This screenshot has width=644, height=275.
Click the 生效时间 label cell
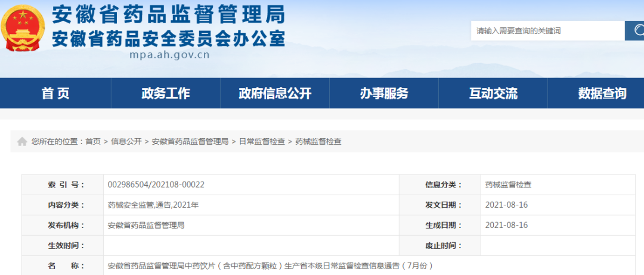pyautogui.click(x=63, y=246)
